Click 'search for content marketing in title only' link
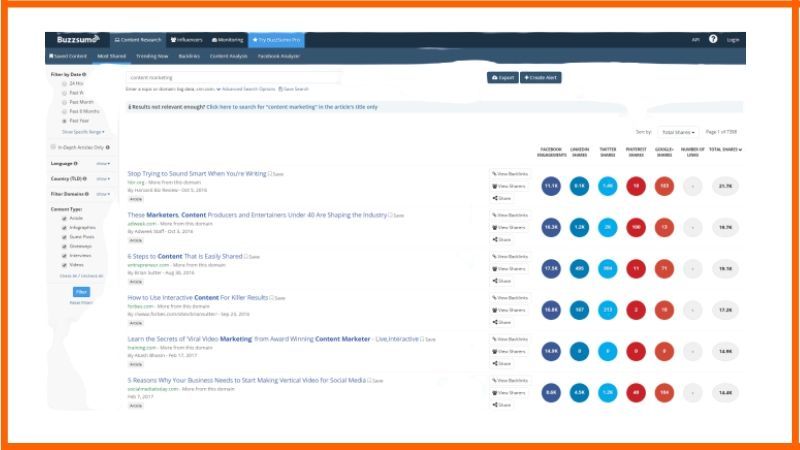The height and width of the screenshot is (450, 800). click(x=292, y=107)
